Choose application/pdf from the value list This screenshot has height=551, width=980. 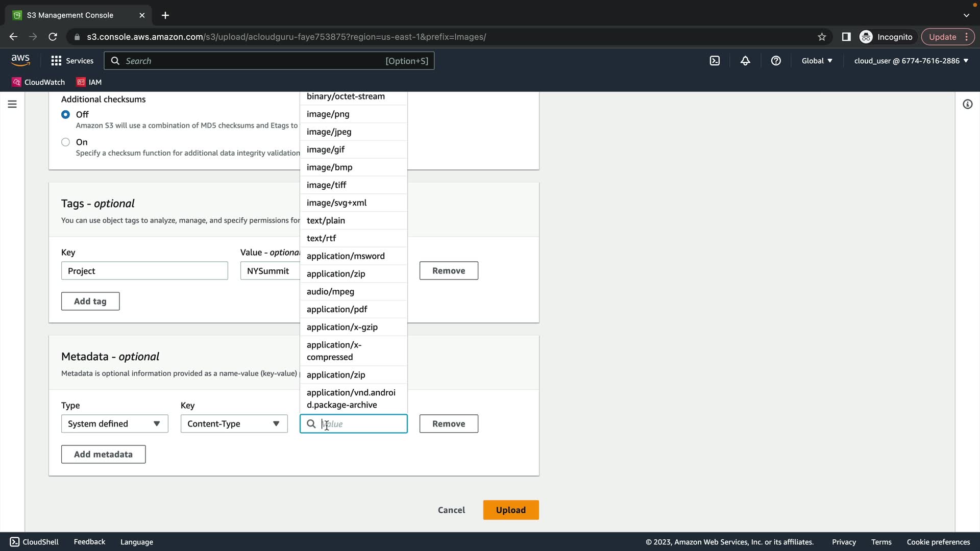coord(337,309)
